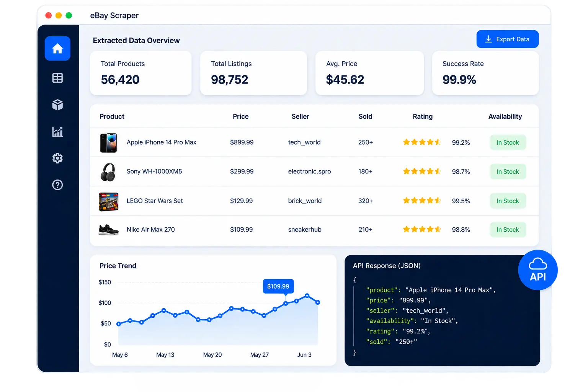Click the Nike Air Max 270 name
The height and width of the screenshot is (392, 588).
[151, 230]
